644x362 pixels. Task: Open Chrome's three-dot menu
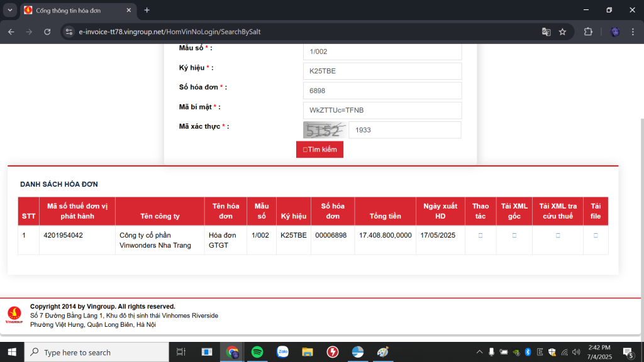pos(633,31)
